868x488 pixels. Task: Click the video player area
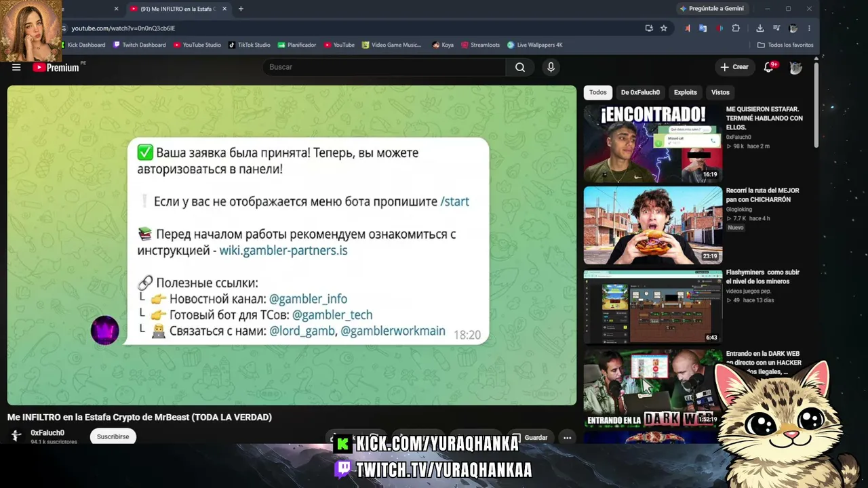click(292, 245)
